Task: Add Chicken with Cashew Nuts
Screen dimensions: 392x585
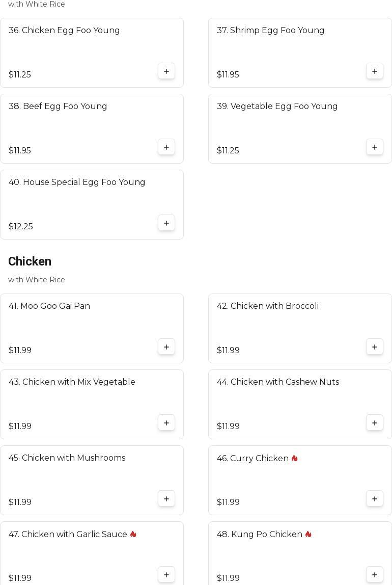Action: coord(375,423)
